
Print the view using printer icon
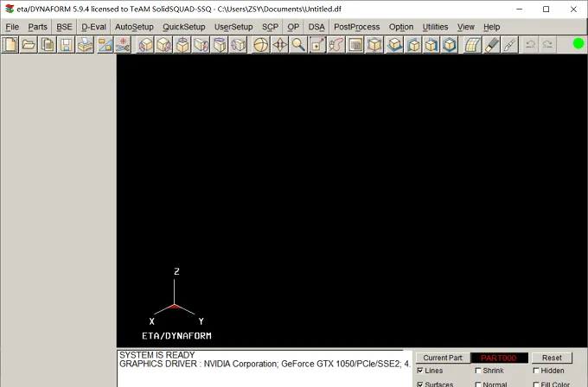(85, 45)
